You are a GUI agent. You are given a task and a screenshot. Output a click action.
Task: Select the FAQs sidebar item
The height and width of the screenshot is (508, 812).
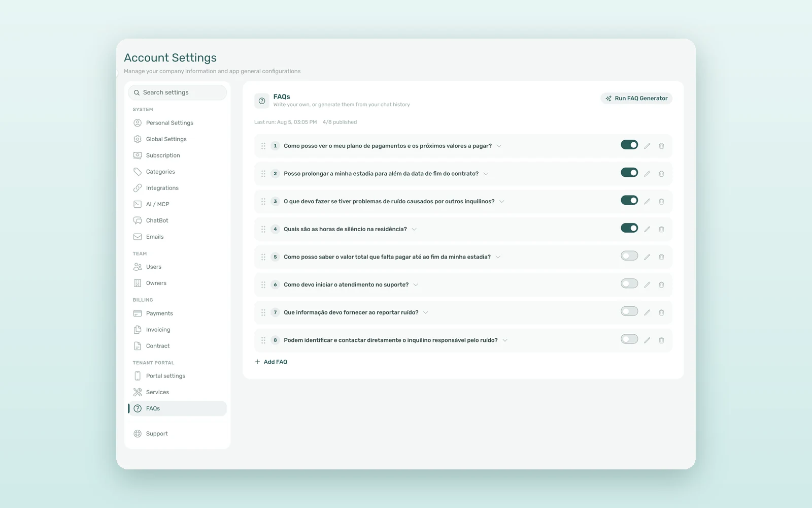click(177, 408)
